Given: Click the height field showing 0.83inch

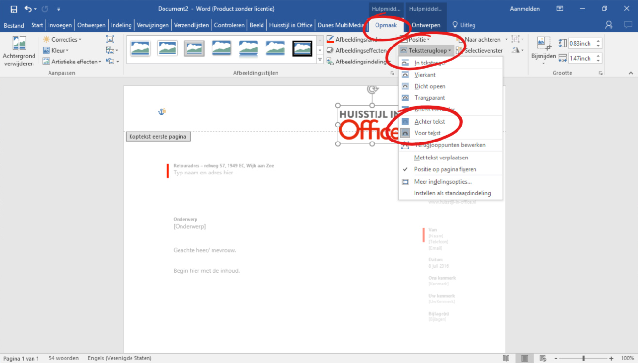Looking at the screenshot, I should (x=580, y=43).
